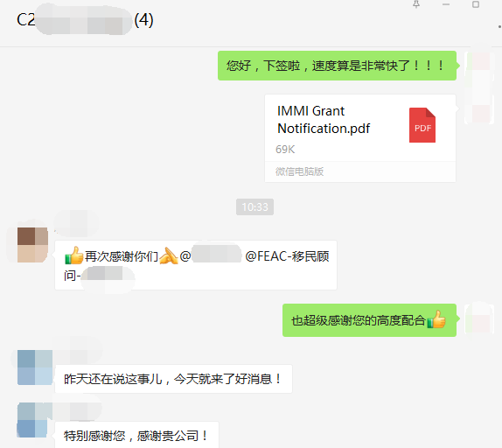Image resolution: width=502 pixels, height=448 pixels.
Task: Select the 再次感谢你们 message bubble
Action: [x=196, y=265]
